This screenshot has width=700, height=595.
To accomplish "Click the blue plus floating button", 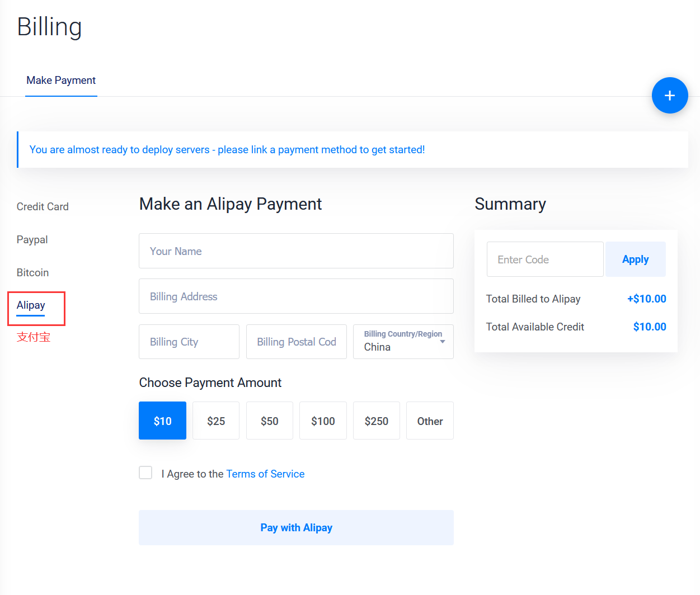I will pyautogui.click(x=670, y=96).
